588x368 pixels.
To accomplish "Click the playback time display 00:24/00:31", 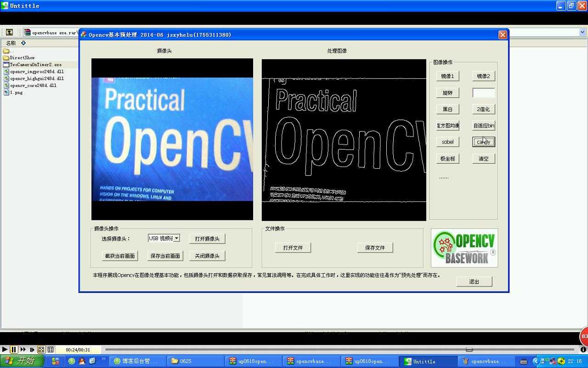I will [x=77, y=350].
